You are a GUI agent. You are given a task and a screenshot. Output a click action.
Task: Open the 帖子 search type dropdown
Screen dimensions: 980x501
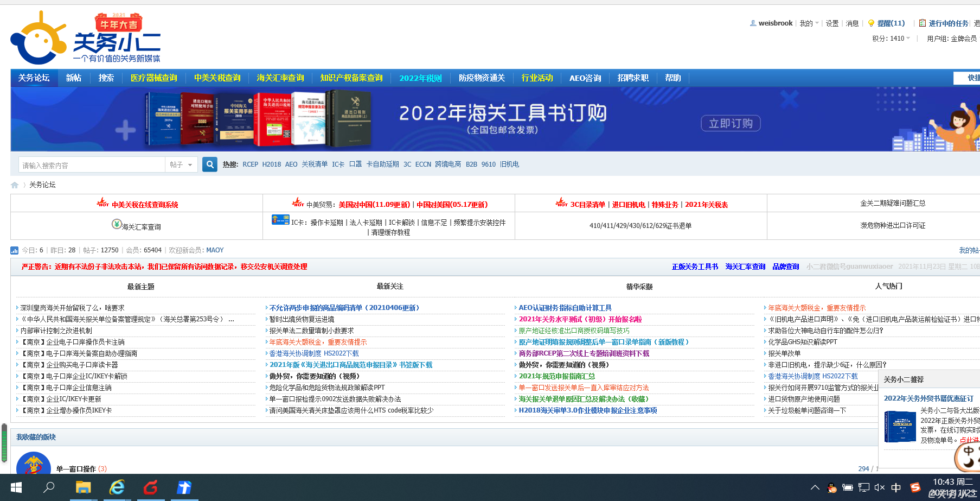coord(181,164)
